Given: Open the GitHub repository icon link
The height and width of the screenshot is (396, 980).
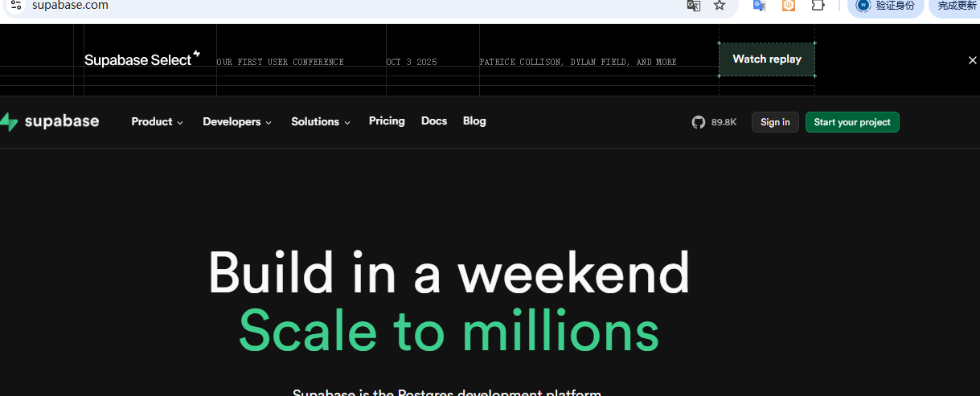Looking at the screenshot, I should coord(698,122).
